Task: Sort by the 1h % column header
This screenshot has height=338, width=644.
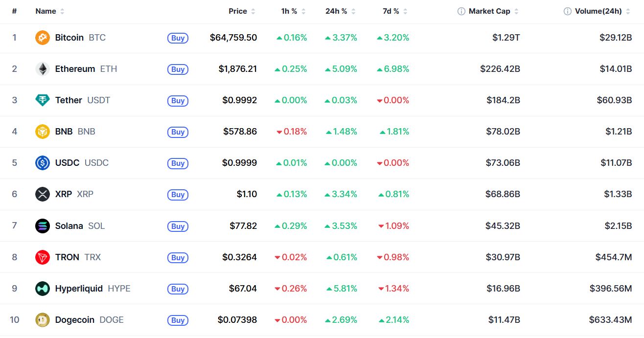Action: point(293,11)
